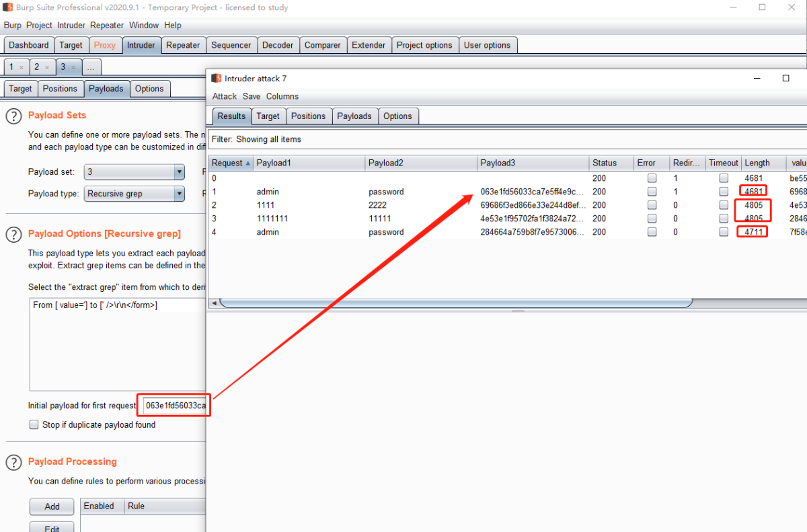Toggle Error checkbox in request 4 row
This screenshot has height=532, width=807.
(x=652, y=232)
